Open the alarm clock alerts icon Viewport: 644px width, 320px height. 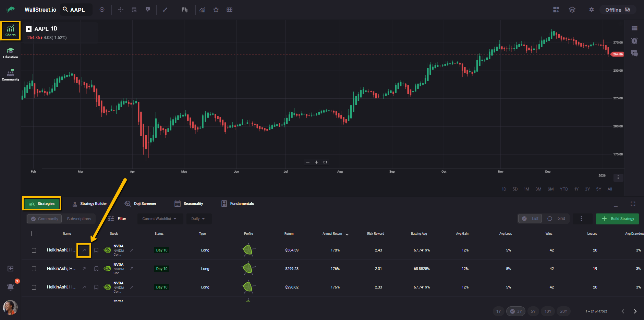[x=634, y=41]
